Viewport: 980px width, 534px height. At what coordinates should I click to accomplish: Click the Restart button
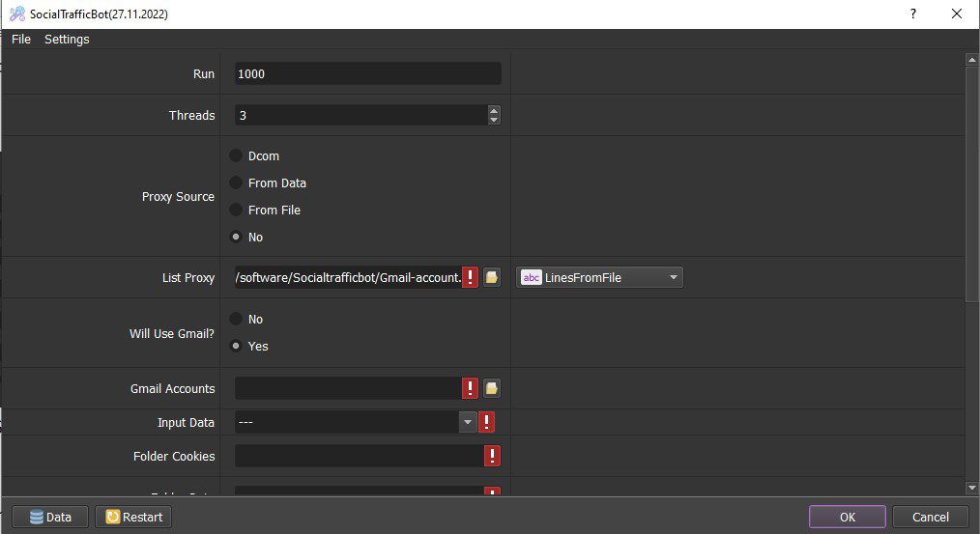point(133,517)
